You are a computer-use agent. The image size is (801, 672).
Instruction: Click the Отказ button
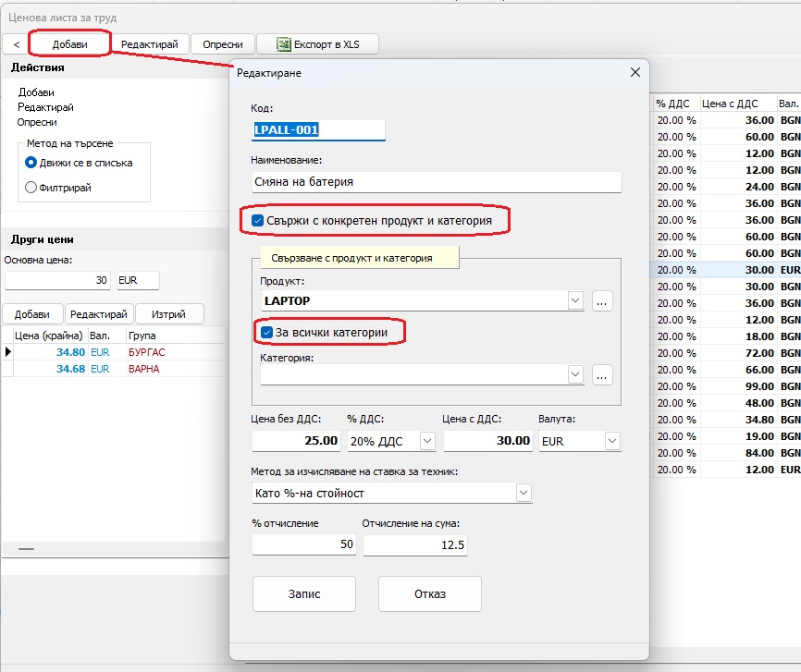coord(429,593)
